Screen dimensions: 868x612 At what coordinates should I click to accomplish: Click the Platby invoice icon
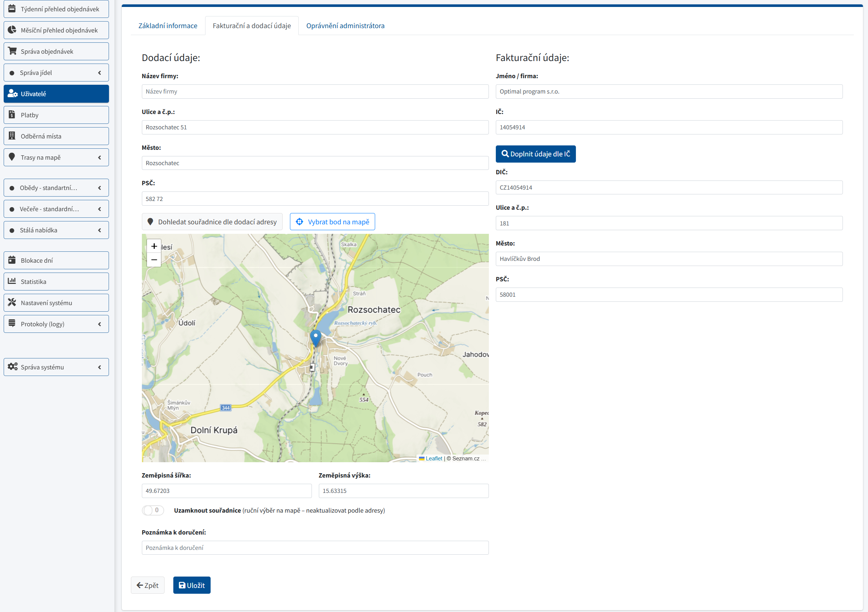12,114
